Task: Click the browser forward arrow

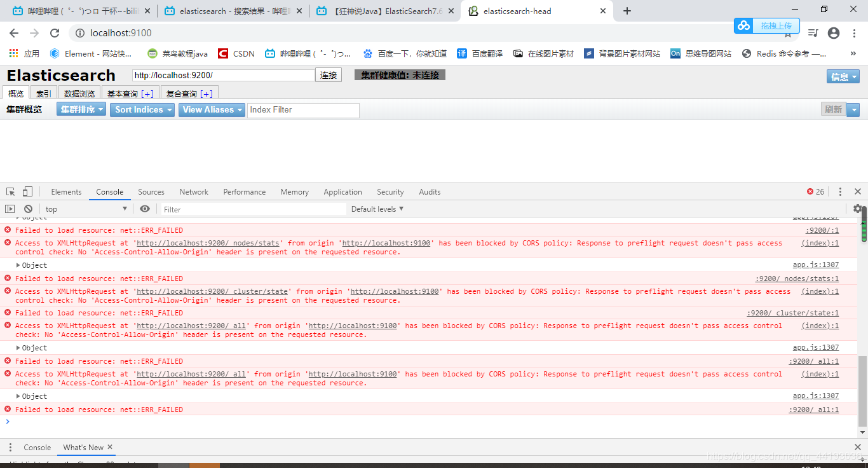Action: click(x=34, y=33)
